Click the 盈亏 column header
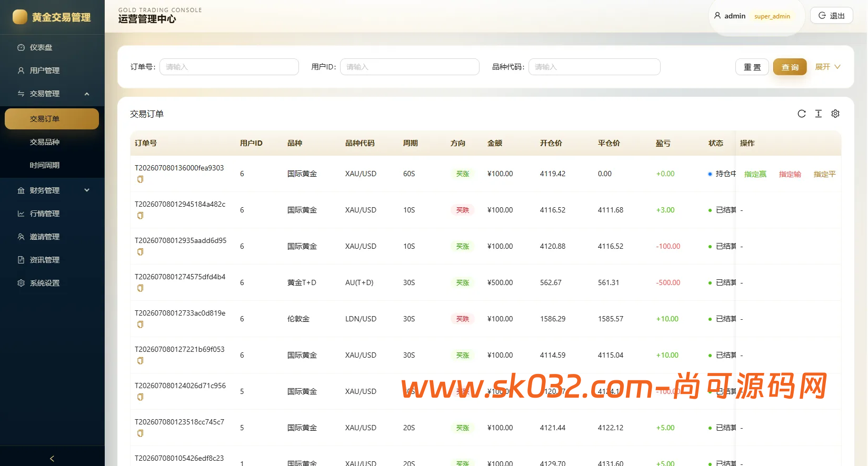 pyautogui.click(x=663, y=143)
